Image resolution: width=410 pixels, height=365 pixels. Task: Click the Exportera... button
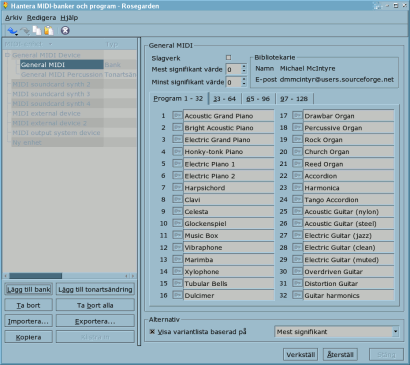[x=95, y=321]
